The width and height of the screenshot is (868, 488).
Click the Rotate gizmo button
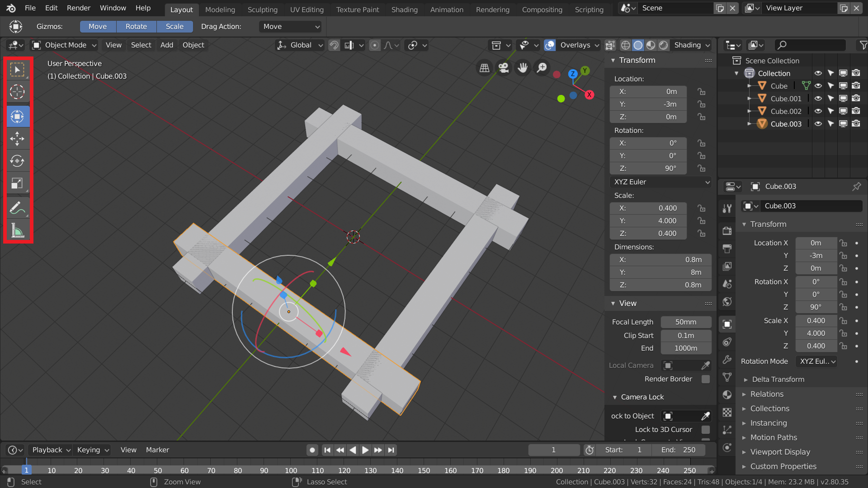click(x=136, y=27)
